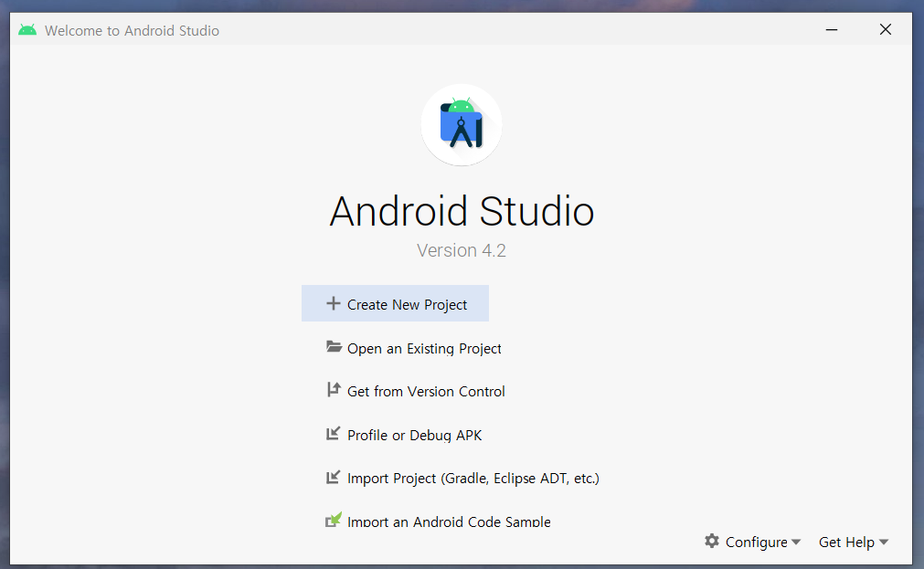Choose Open an Existing Project
This screenshot has width=924, height=569.
point(414,348)
